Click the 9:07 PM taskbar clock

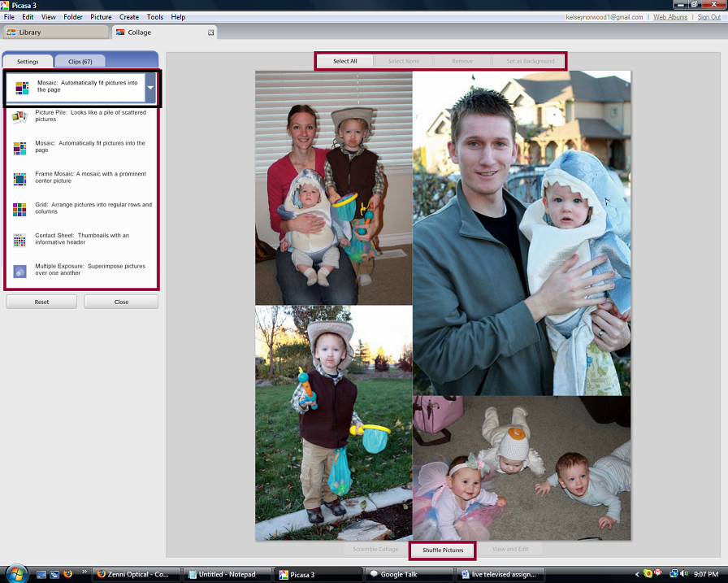pyautogui.click(x=706, y=575)
